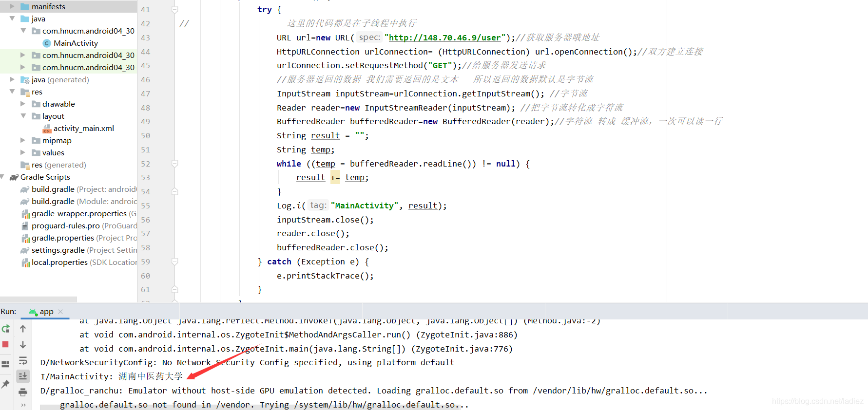Click the gradle.properties file icon
Image resolution: width=868 pixels, height=410 pixels.
(25, 238)
